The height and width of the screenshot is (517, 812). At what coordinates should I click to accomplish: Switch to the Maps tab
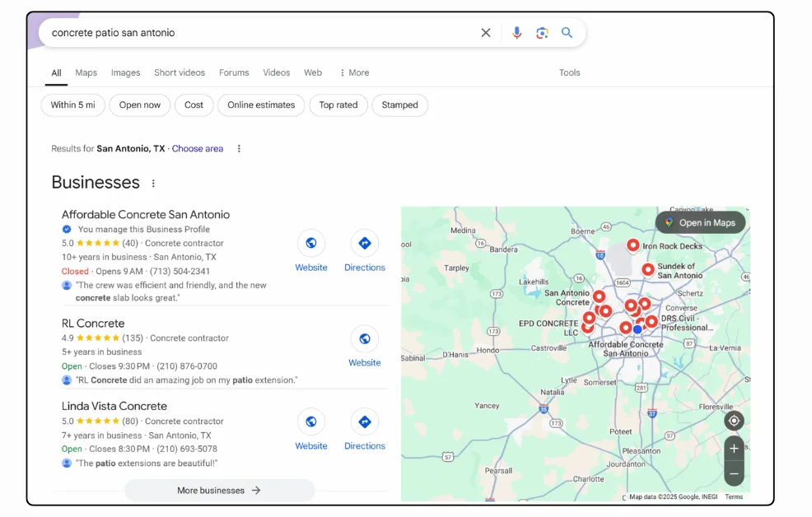(86, 72)
